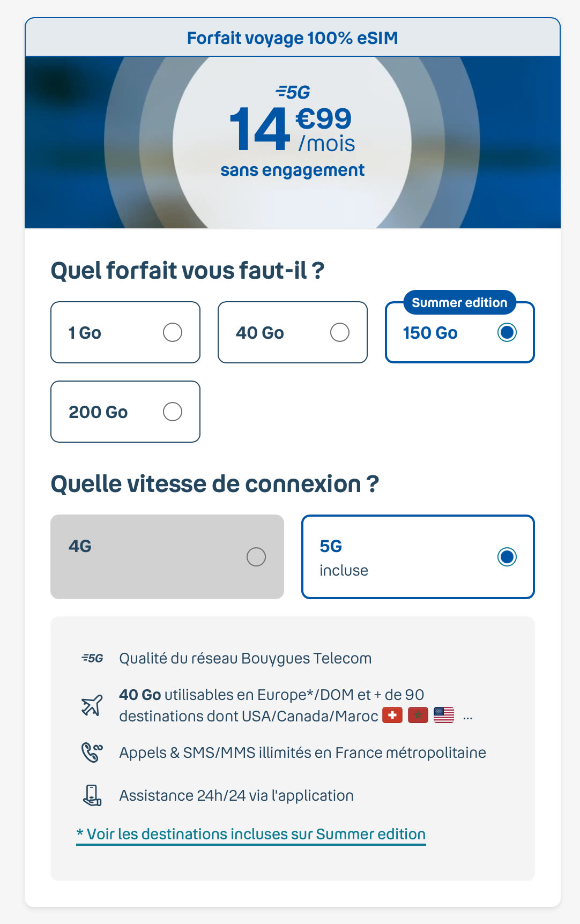Viewport: 580px width, 924px height.
Task: Choose the 200 Go plan option
Action: (x=125, y=412)
